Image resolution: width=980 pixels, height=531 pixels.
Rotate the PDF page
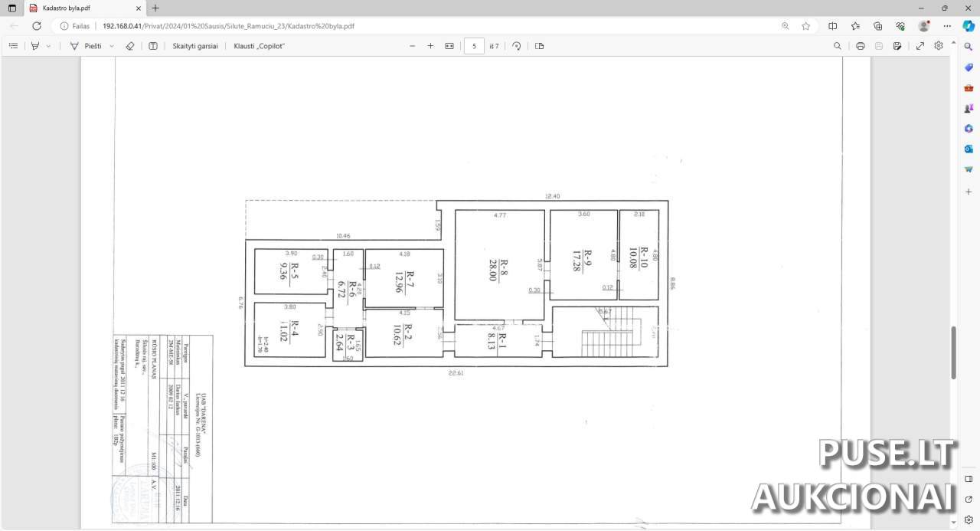[517, 46]
